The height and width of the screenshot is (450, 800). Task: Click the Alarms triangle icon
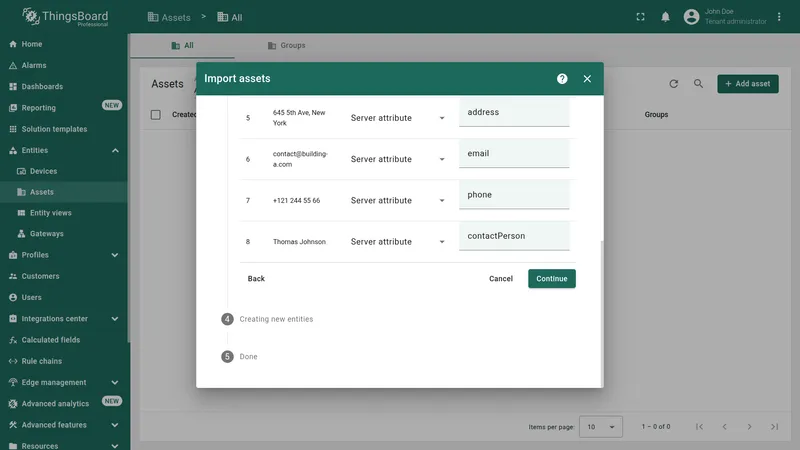point(13,65)
